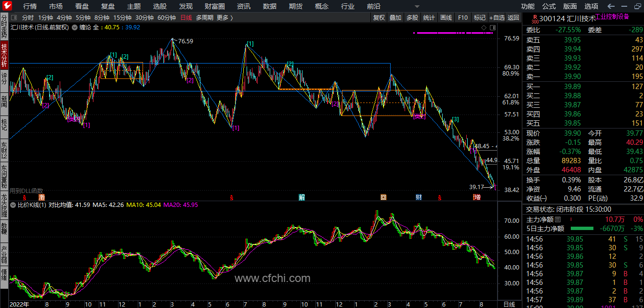This screenshot has height=308, width=644.
Task: Switch to the 60分钟 period
Action: pos(167,18)
